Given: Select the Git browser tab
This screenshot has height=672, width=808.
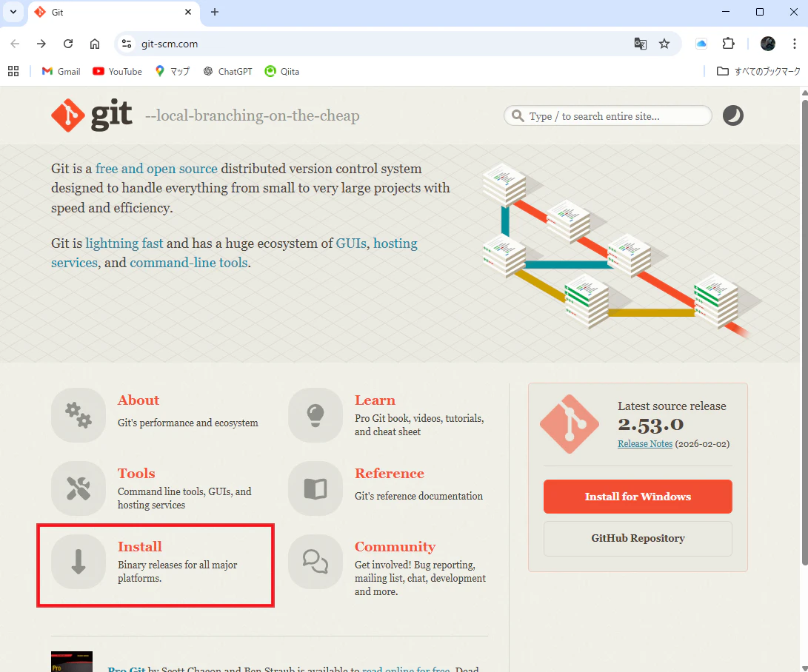Looking at the screenshot, I should (113, 13).
